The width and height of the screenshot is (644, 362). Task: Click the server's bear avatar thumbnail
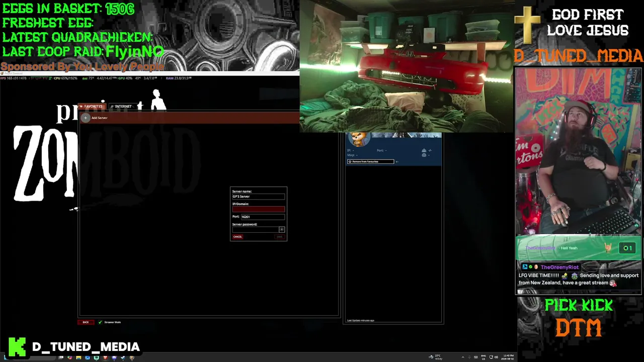[x=359, y=139]
